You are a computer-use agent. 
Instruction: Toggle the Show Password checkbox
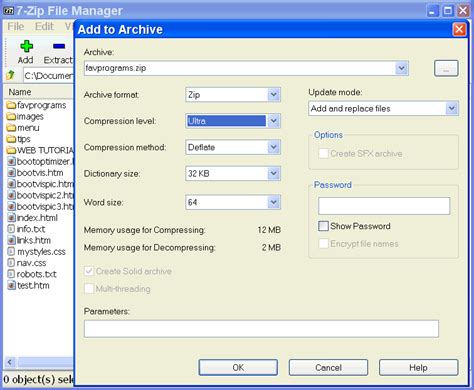pyautogui.click(x=323, y=226)
